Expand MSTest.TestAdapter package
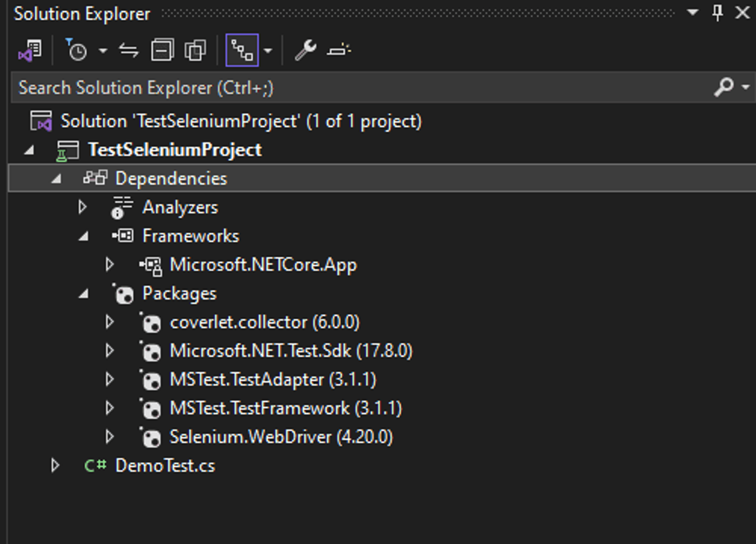Image resolution: width=756 pixels, height=544 pixels. [x=110, y=379]
